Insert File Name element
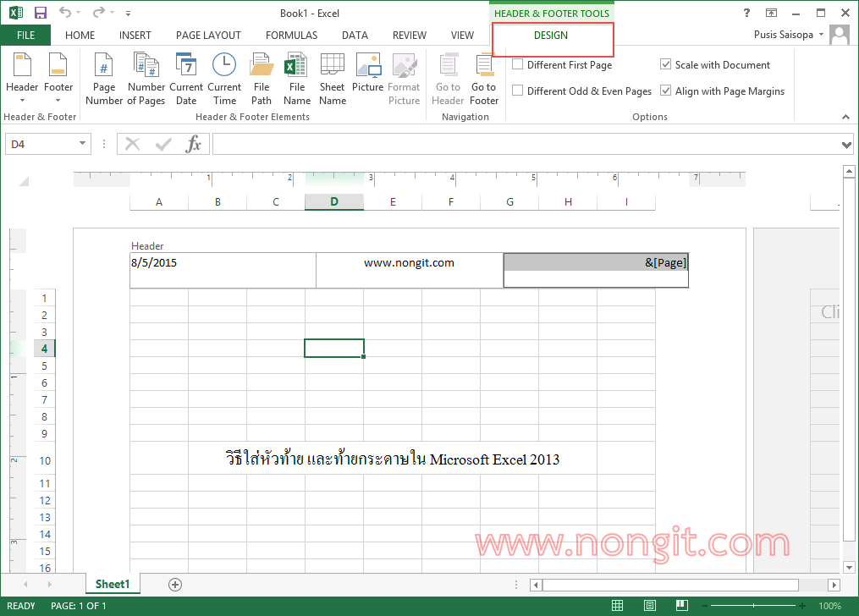Image resolution: width=859 pixels, height=616 pixels. pos(297,79)
